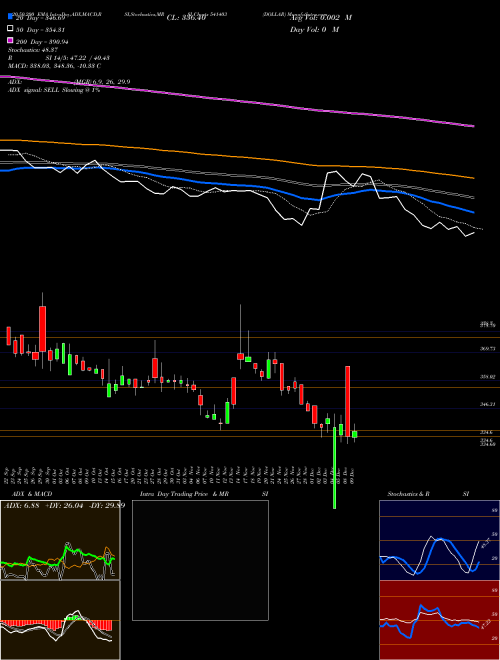Open the ADX indicator chart panel
The height and width of the screenshot is (660, 500).
pos(60,540)
